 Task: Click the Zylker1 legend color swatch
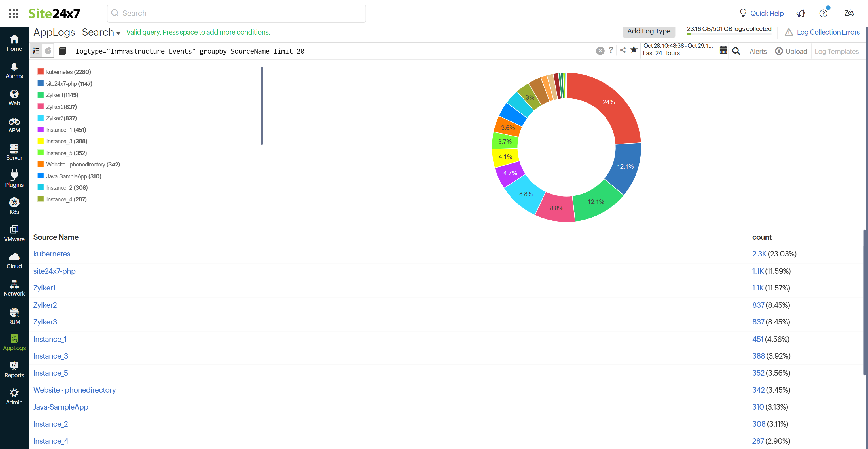41,95
